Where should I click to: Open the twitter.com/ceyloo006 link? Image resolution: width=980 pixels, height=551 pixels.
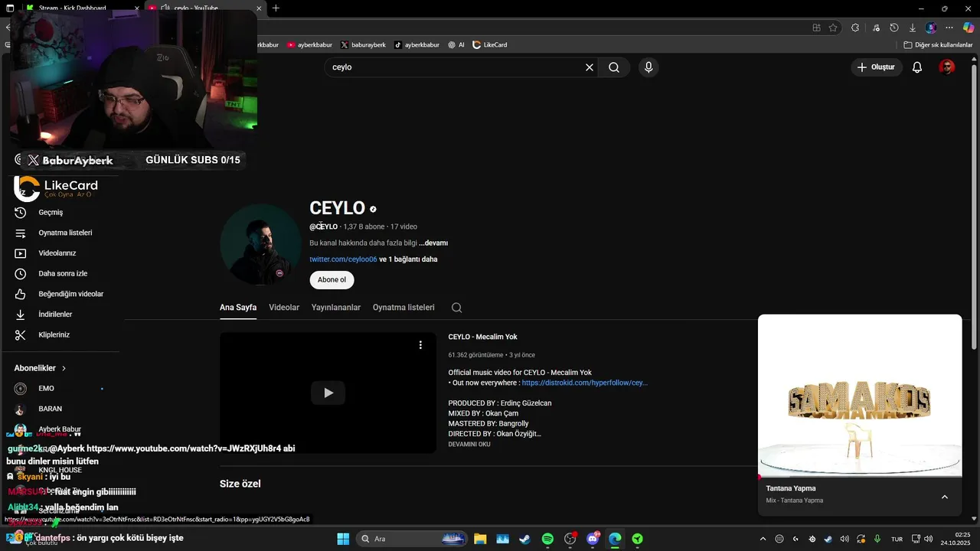[x=343, y=259]
